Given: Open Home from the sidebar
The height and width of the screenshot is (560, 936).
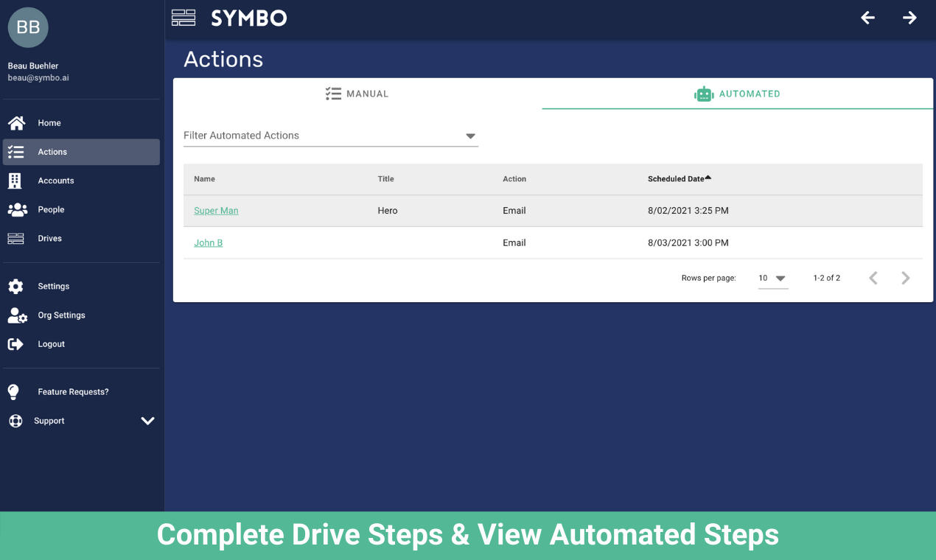Looking at the screenshot, I should pos(81,123).
